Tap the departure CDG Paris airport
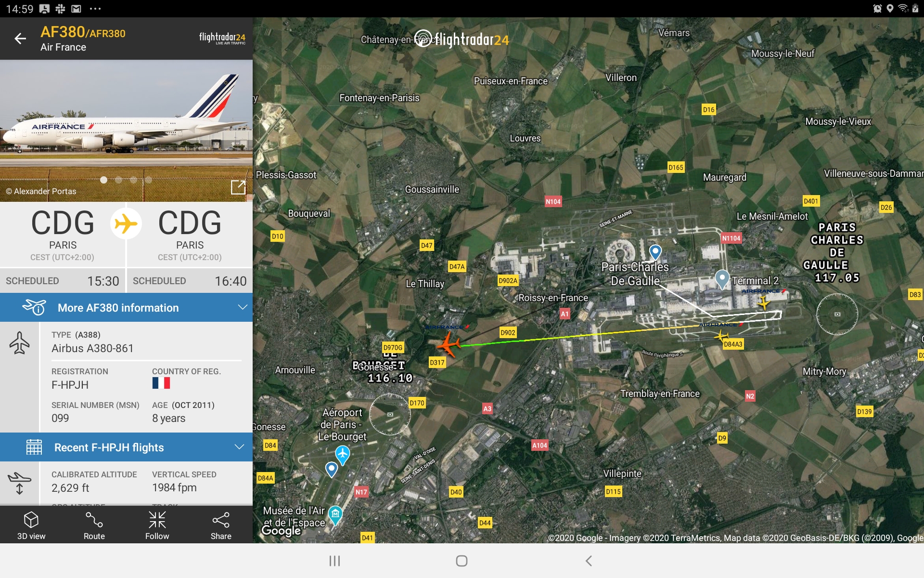924x578 pixels. (63, 235)
